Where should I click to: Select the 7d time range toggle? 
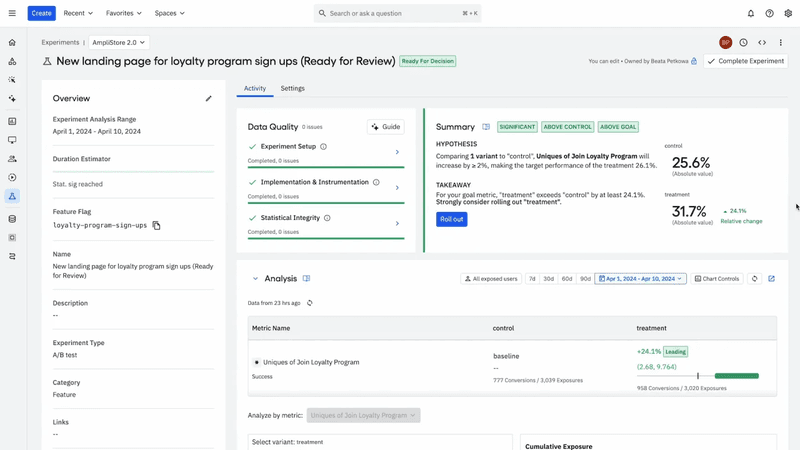(x=532, y=279)
